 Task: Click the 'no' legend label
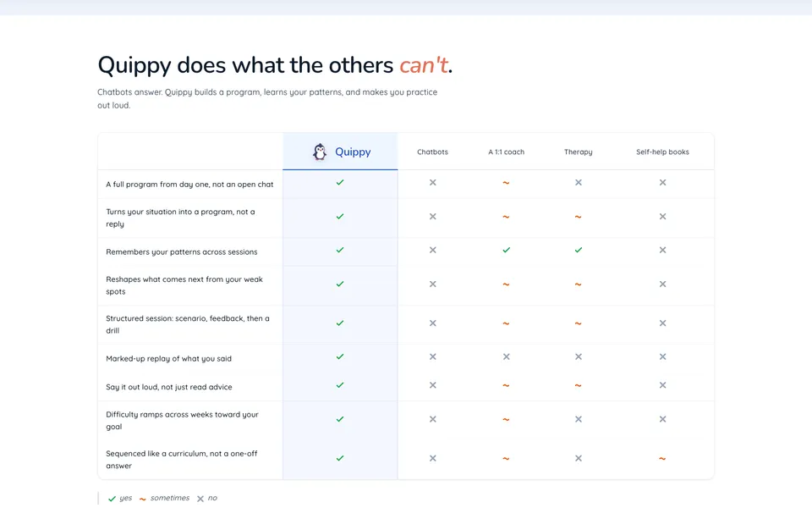click(x=212, y=498)
